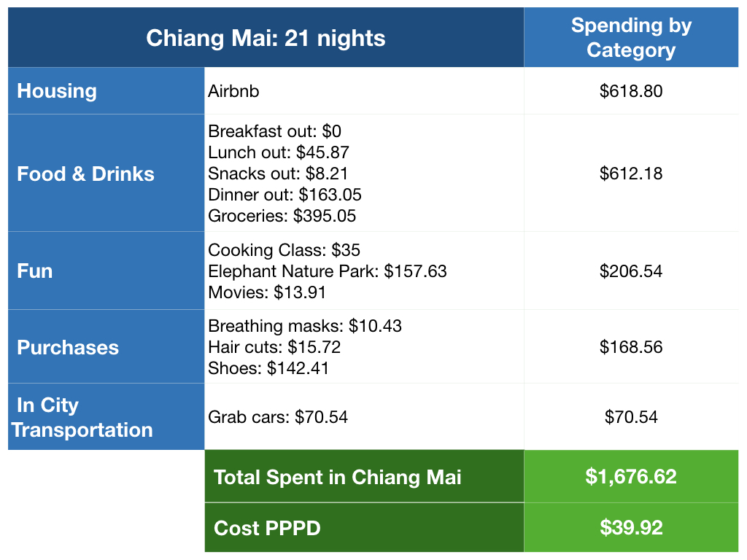Select the Food & Drinks category cell

point(106,174)
